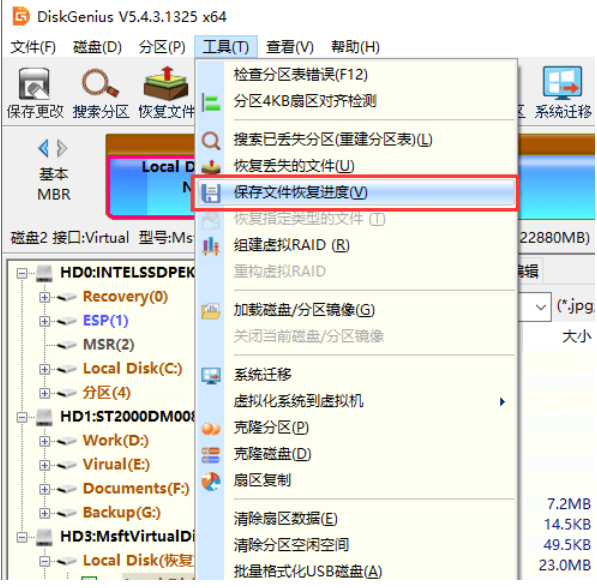The image size is (597, 588).
Task: Click the HD3 hard disk drive icon
Action: point(45,537)
